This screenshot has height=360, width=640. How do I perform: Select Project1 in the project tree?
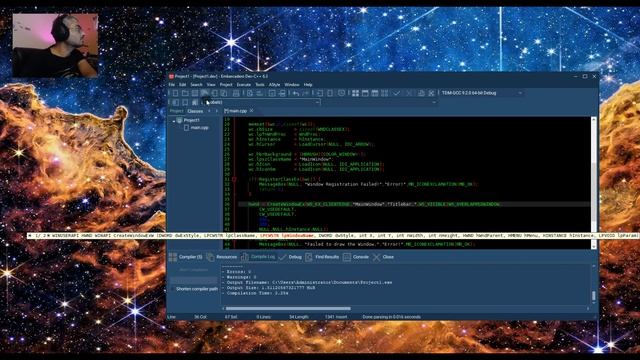point(191,120)
